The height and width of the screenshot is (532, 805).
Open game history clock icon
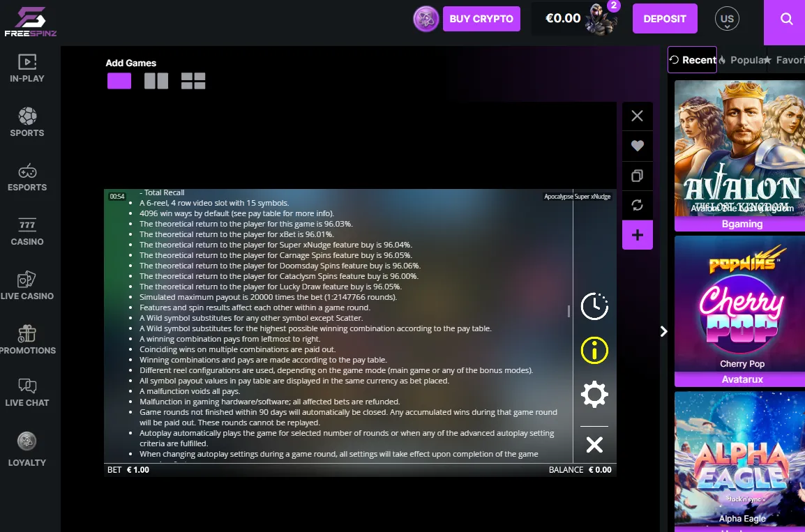594,306
